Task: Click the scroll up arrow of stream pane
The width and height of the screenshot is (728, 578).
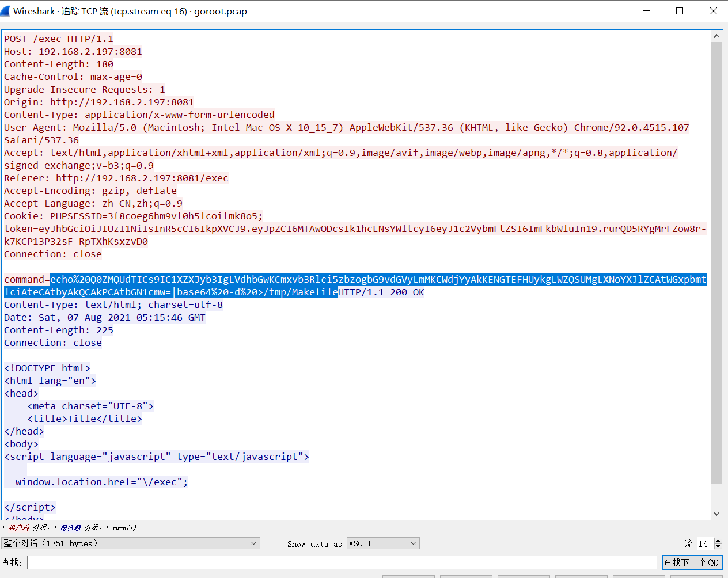Action: coord(717,36)
